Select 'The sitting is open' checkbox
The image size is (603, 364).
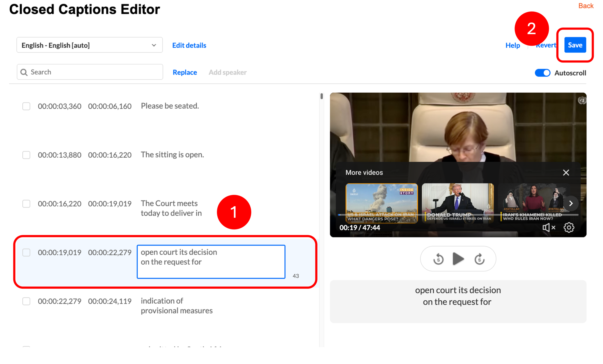(26, 155)
